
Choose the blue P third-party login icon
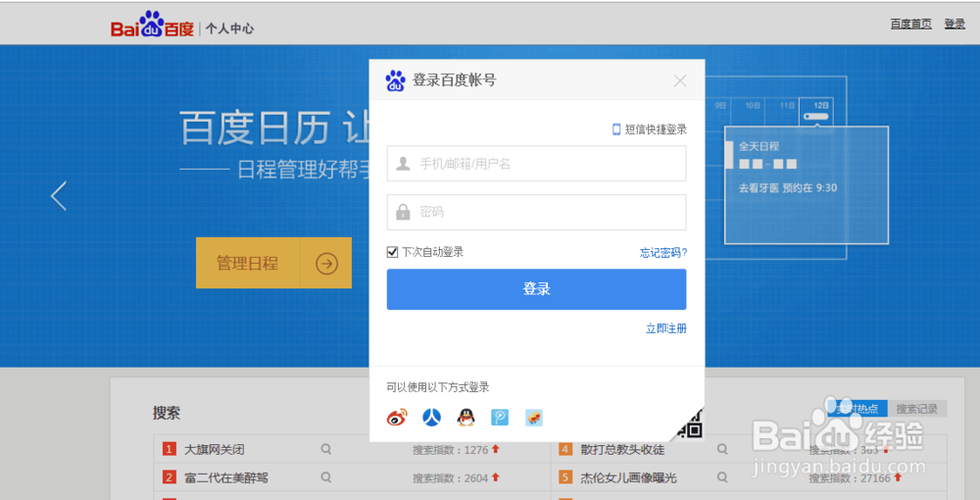[499, 417]
